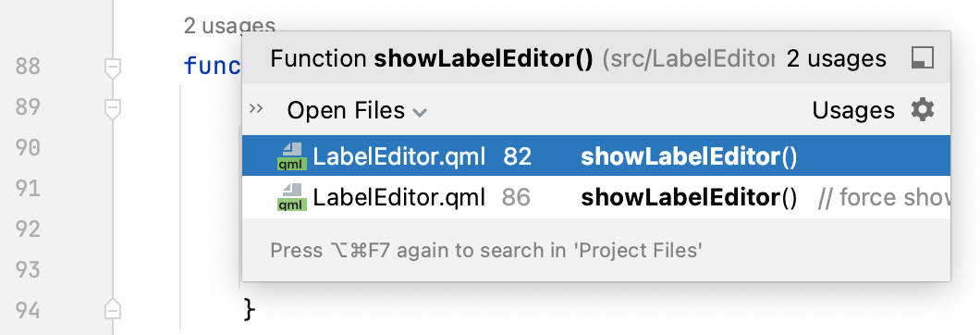The image size is (980, 335).
Task: Click fold end marker at line 94
Action: [113, 309]
